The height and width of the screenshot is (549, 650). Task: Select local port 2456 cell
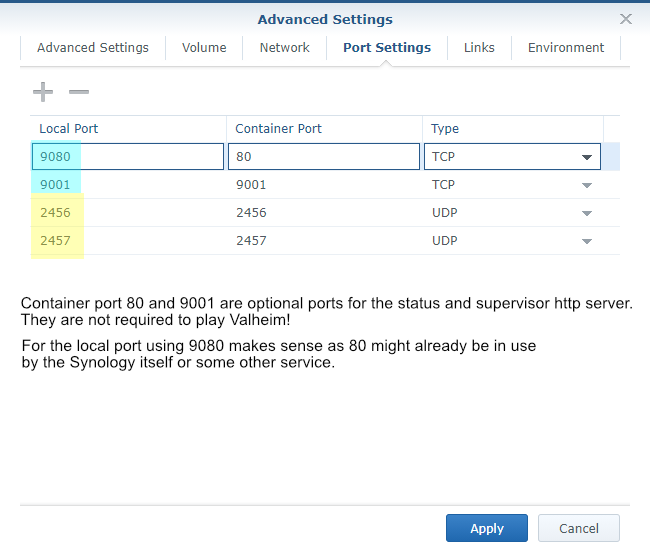(x=128, y=212)
